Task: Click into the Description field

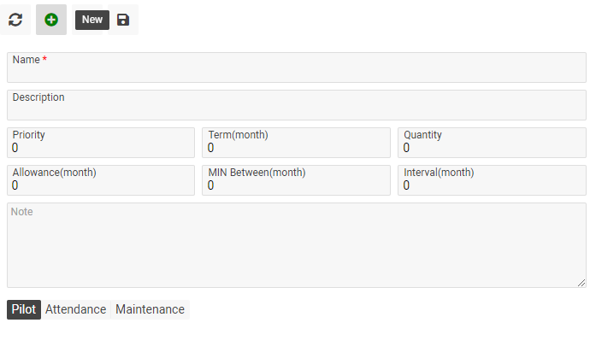Action: 296,109
